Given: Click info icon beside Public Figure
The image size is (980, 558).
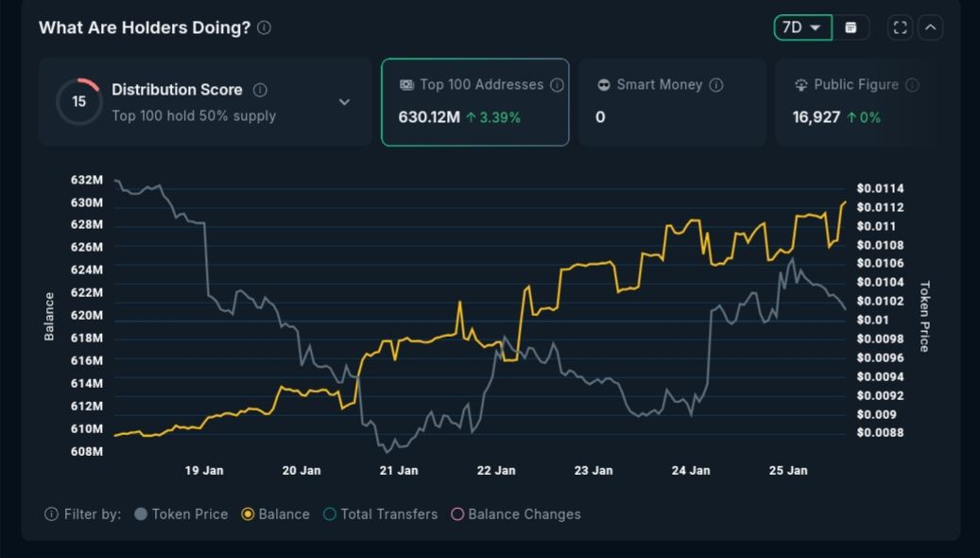Looking at the screenshot, I should tap(912, 85).
